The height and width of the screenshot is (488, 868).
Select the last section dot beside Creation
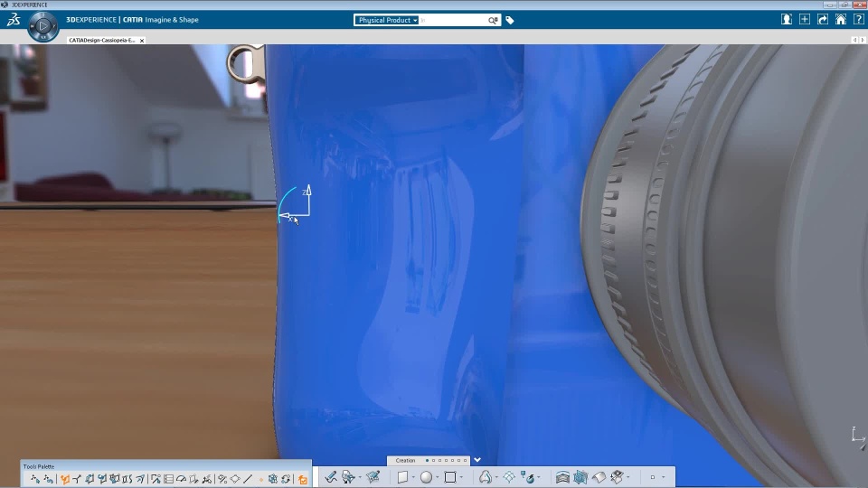465,460
